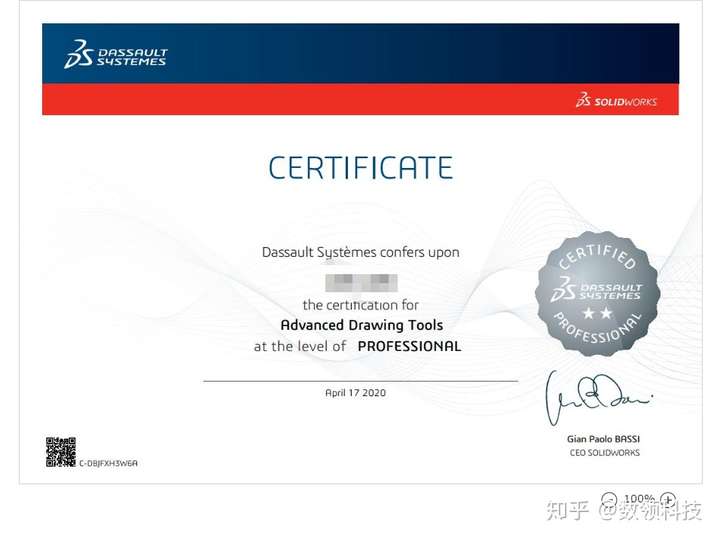Click the zoom in plus button
720x540 pixels.
(669, 499)
